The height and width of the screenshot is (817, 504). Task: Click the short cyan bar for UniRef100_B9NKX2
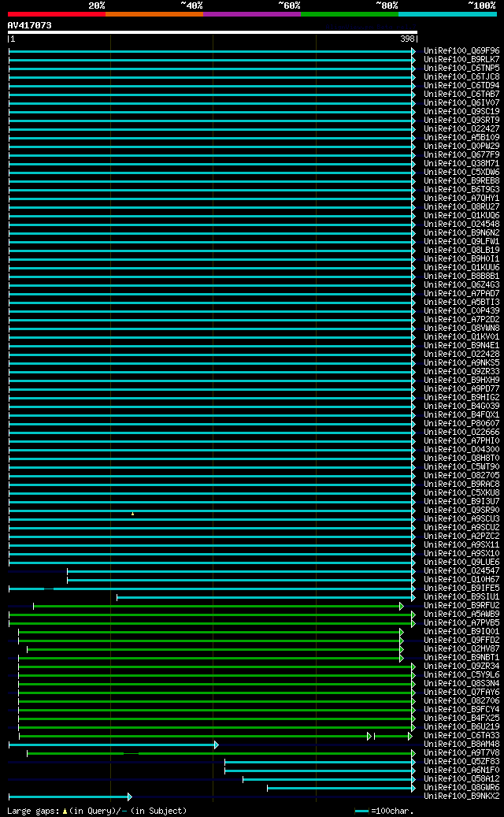[70, 797]
